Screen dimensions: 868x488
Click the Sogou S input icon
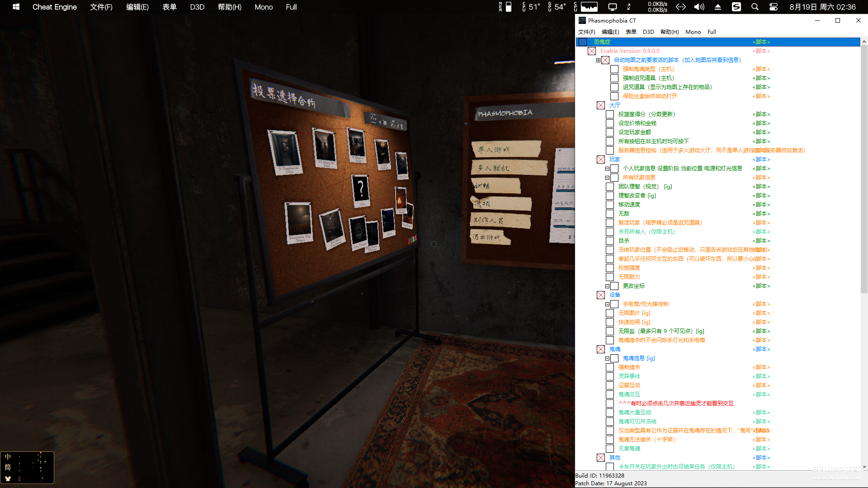point(736,7)
